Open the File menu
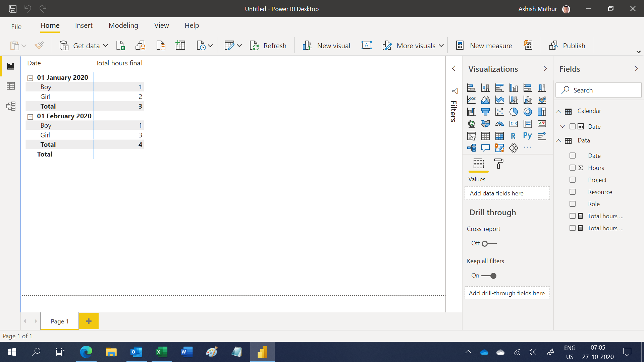This screenshot has width=644, height=362. (16, 26)
